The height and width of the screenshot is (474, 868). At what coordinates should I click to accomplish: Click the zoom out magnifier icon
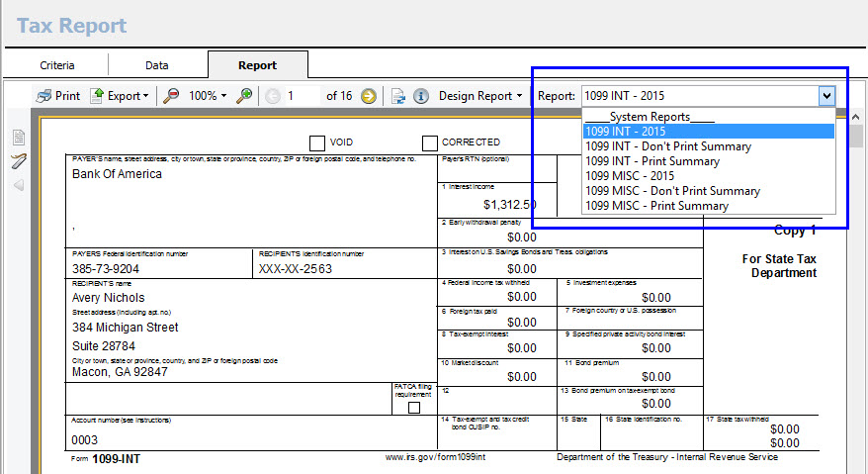171,96
